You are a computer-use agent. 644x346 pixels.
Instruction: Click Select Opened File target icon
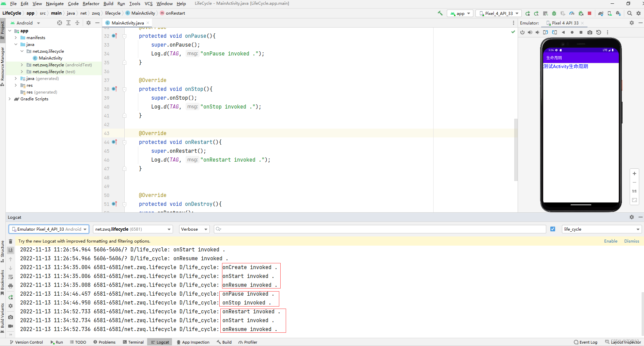60,23
